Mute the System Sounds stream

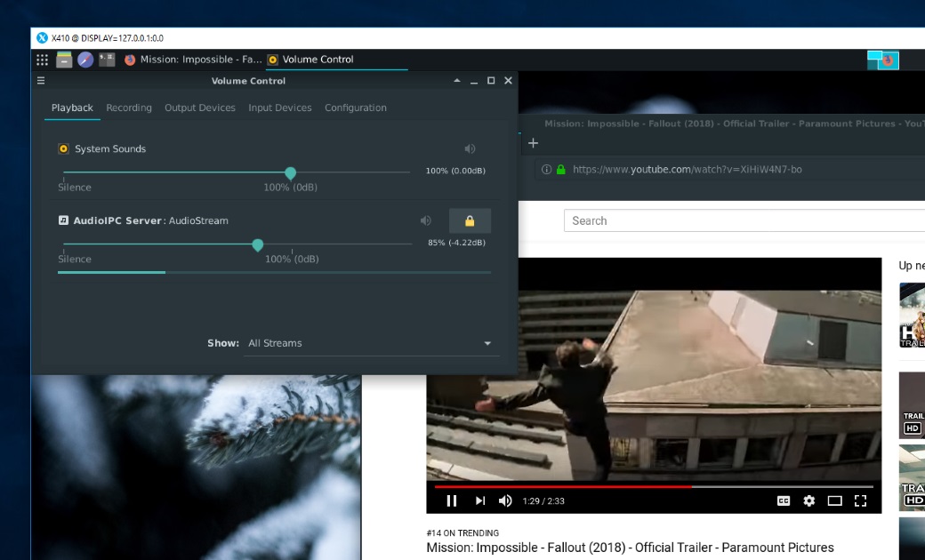click(470, 149)
